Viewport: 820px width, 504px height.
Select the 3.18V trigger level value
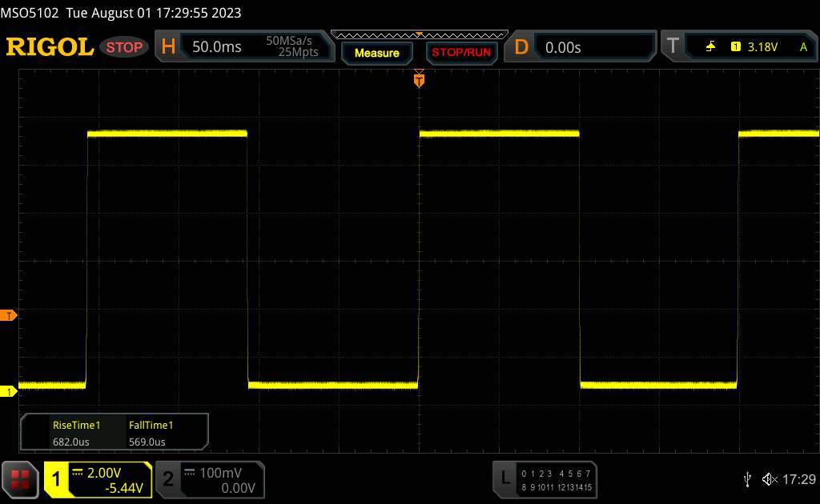coord(762,47)
